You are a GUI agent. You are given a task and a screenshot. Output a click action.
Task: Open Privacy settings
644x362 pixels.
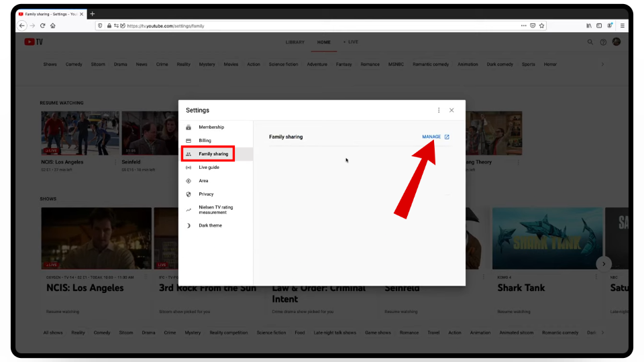215,194
